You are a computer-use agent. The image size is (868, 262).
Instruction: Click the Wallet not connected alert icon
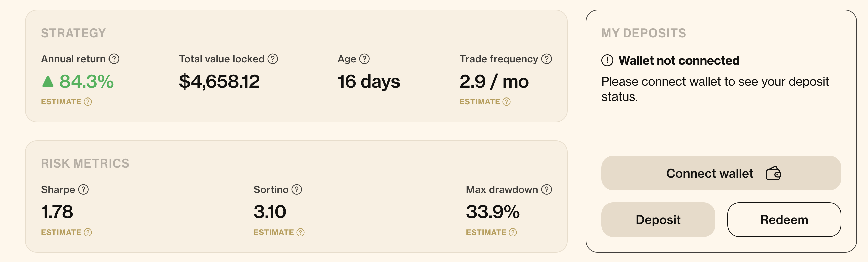(x=607, y=60)
